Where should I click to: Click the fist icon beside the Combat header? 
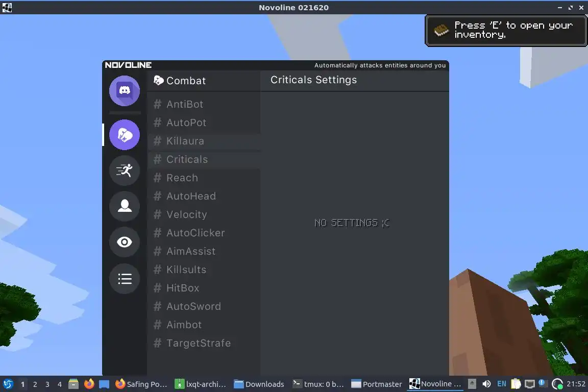(x=159, y=80)
